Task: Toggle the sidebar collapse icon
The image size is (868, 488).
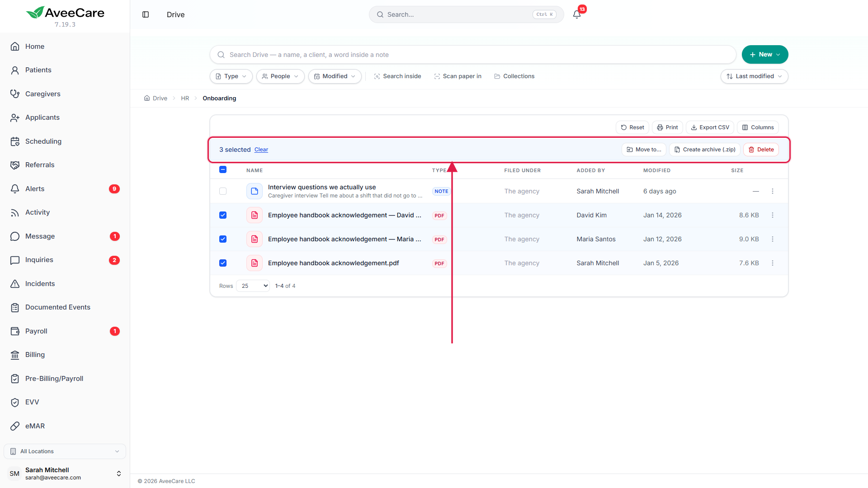Action: coord(146,14)
